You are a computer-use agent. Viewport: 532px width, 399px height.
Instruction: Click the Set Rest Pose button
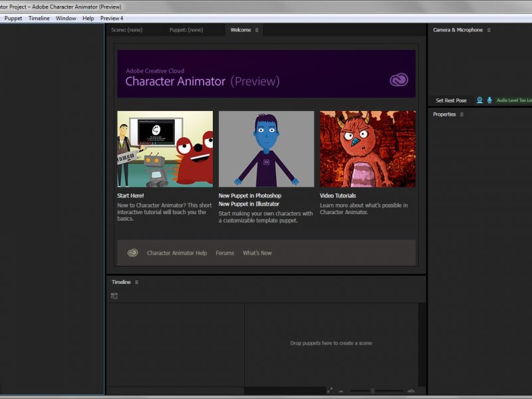point(451,100)
